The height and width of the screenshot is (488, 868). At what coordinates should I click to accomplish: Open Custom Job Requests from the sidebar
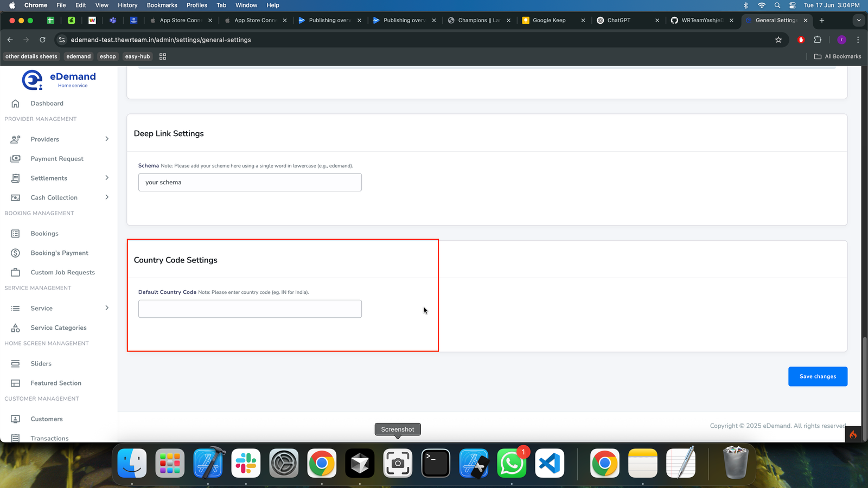coord(15,272)
